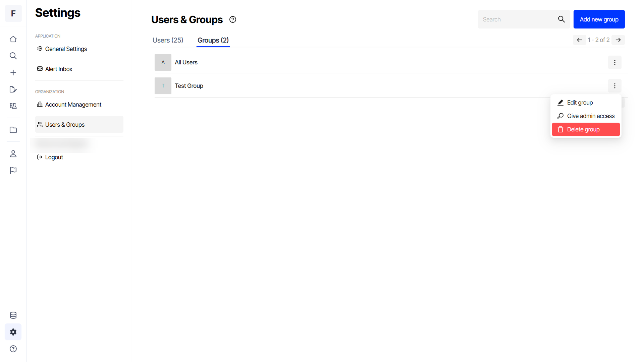The image size is (644, 362).
Task: Open the folder icon in sidebar
Action: pyautogui.click(x=13, y=130)
